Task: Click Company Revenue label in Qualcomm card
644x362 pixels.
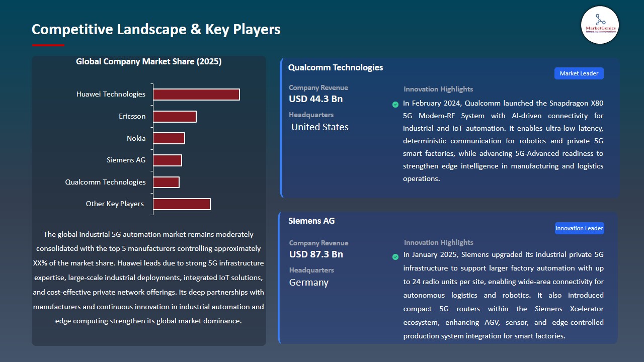Action: pos(318,87)
